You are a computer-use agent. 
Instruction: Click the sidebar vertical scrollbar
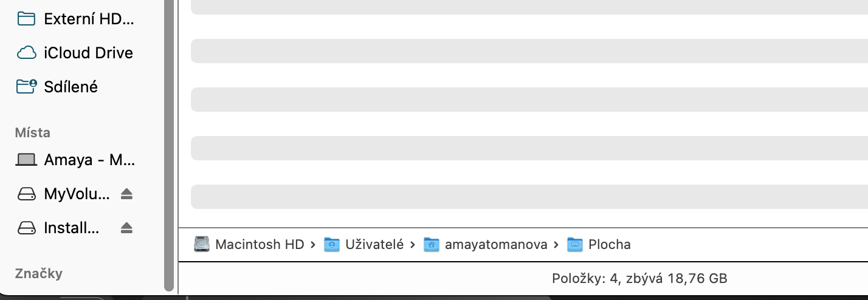(169, 146)
